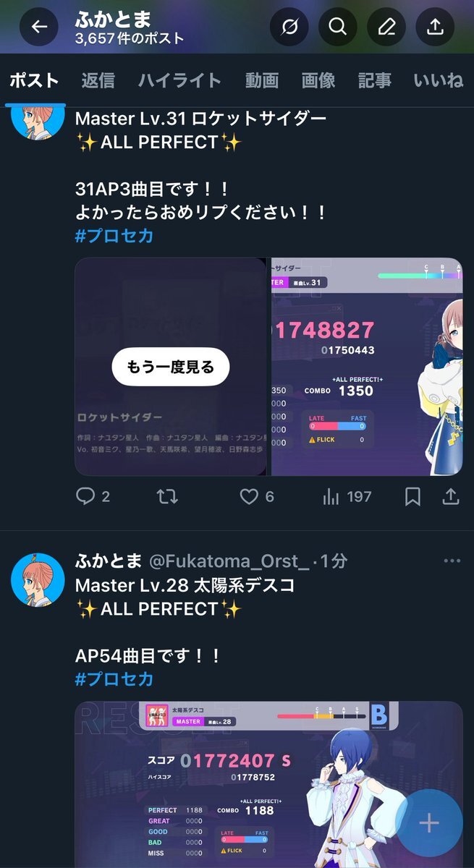Image resolution: width=474 pixels, height=868 pixels.
Task: Tap the Grok slashed-circle icon
Action: tap(289, 27)
